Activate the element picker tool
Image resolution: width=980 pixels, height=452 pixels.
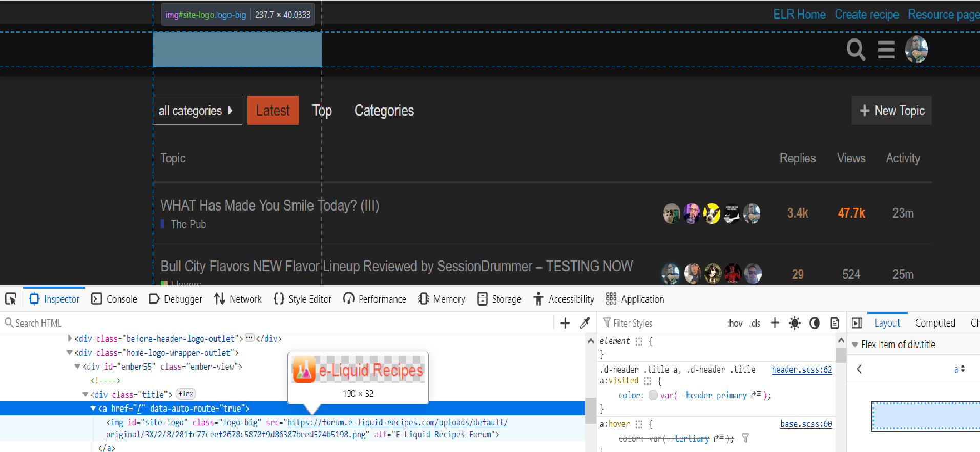(x=11, y=299)
